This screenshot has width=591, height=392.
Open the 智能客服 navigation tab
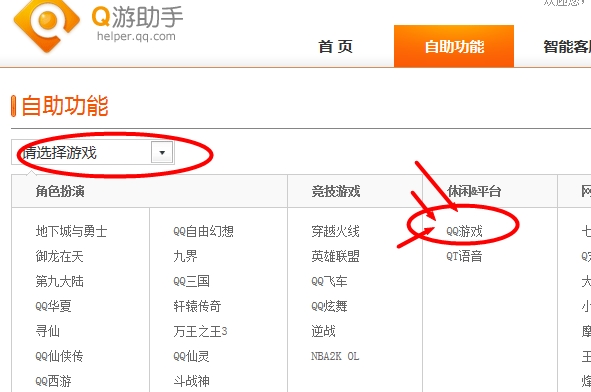[x=567, y=47]
